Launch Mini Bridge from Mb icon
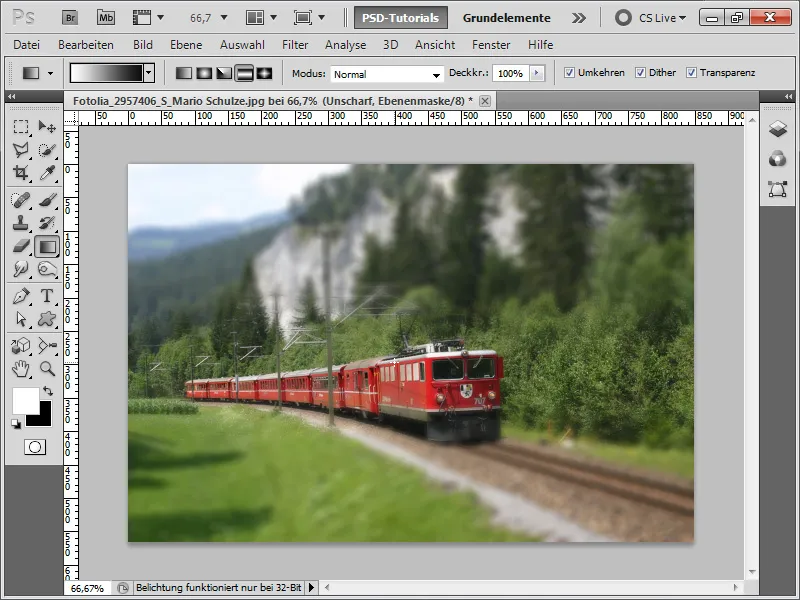 coord(106,18)
